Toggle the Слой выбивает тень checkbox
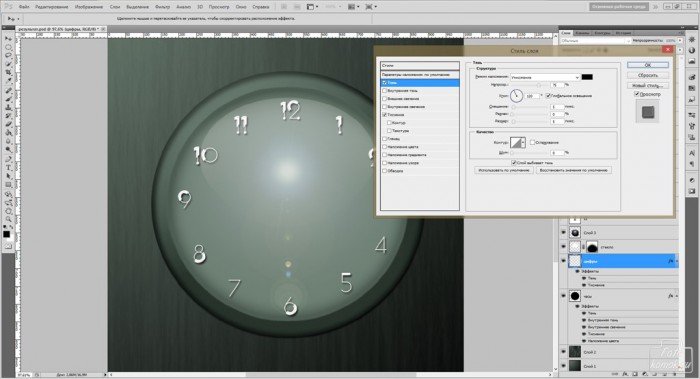700x379 pixels. point(514,162)
